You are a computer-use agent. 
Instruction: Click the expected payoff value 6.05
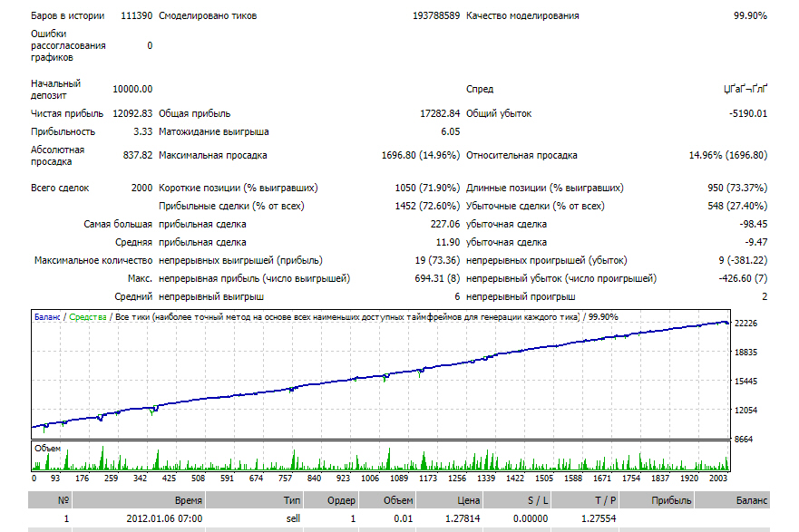(451, 131)
